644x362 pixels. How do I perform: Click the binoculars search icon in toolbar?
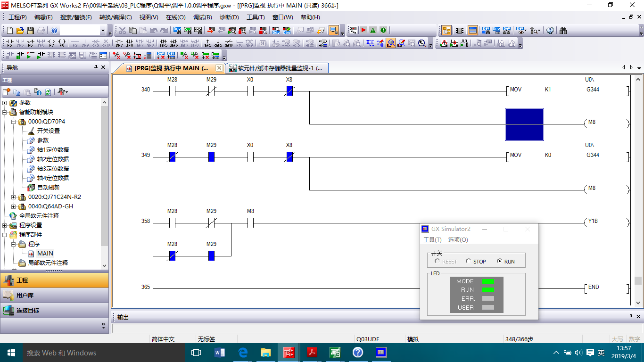coord(563,31)
